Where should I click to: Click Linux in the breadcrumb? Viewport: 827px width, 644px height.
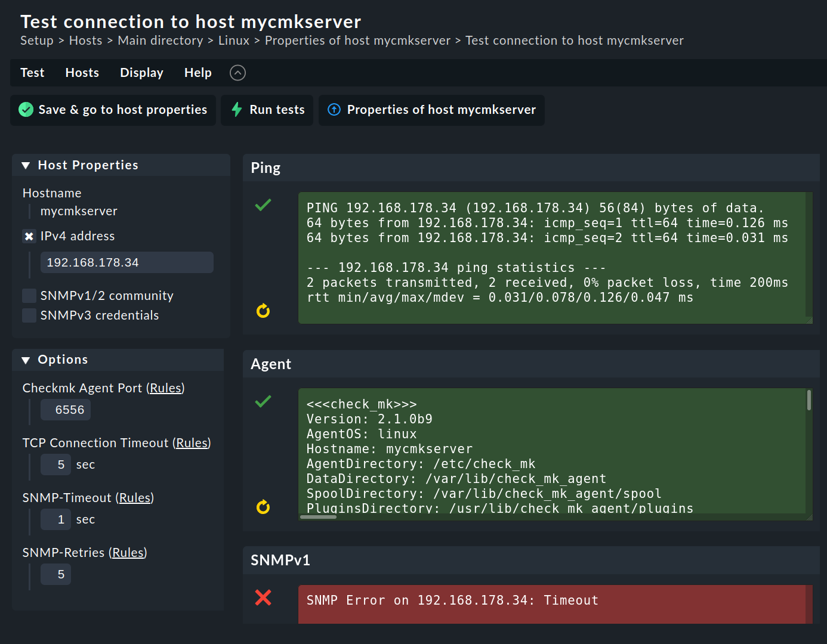click(x=234, y=41)
